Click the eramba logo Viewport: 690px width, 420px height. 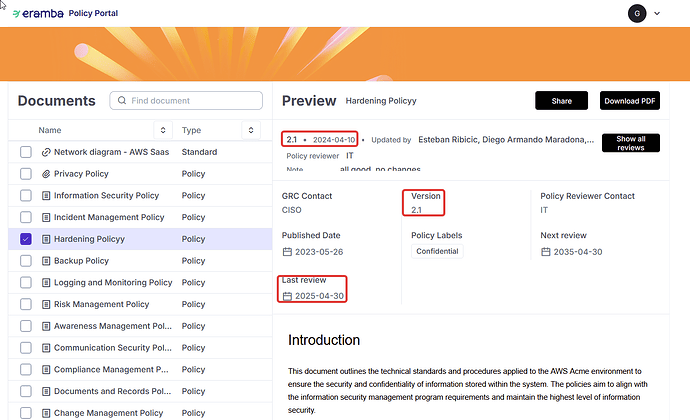[x=38, y=14]
